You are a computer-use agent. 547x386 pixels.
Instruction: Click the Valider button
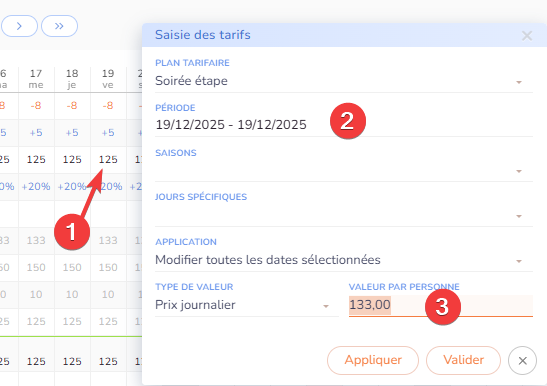tap(463, 360)
